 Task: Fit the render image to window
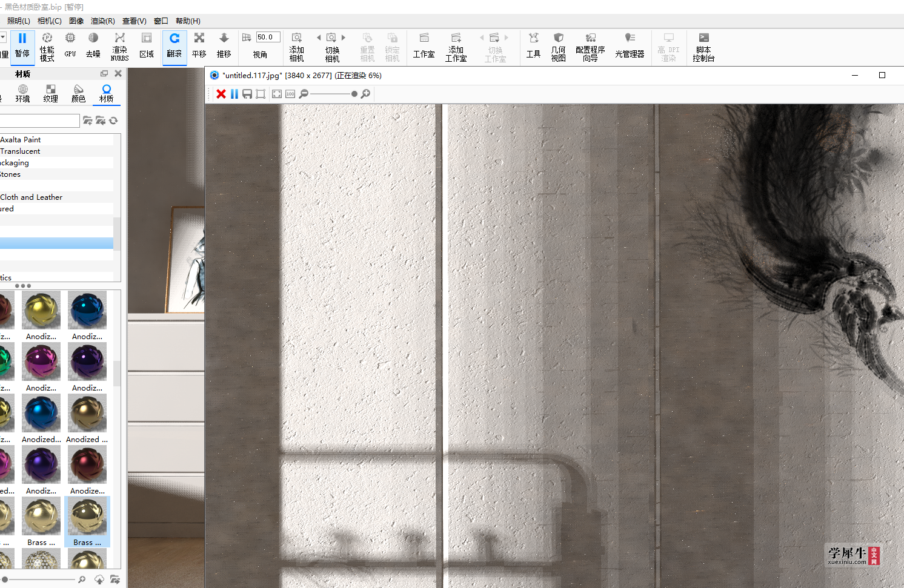(277, 94)
